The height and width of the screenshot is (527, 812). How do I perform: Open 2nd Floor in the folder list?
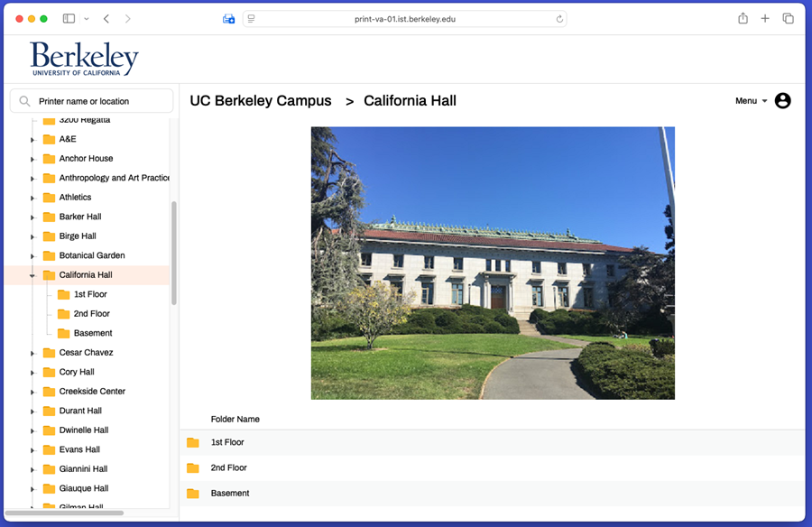point(229,467)
